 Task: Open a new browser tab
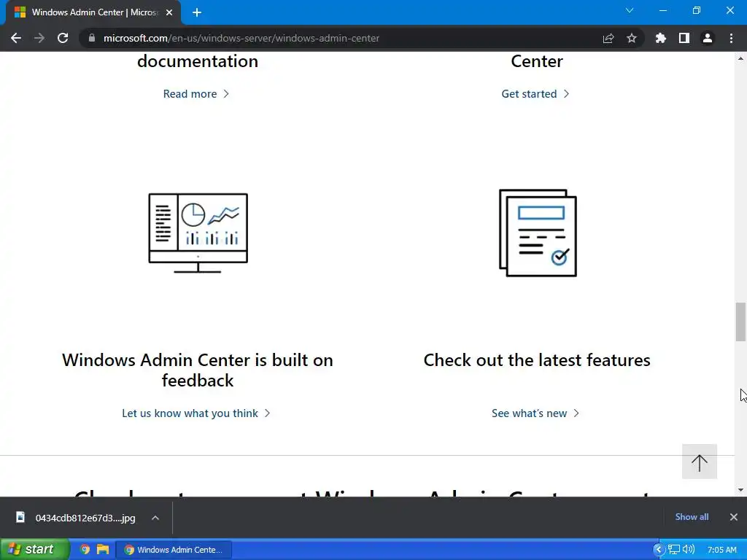point(197,13)
